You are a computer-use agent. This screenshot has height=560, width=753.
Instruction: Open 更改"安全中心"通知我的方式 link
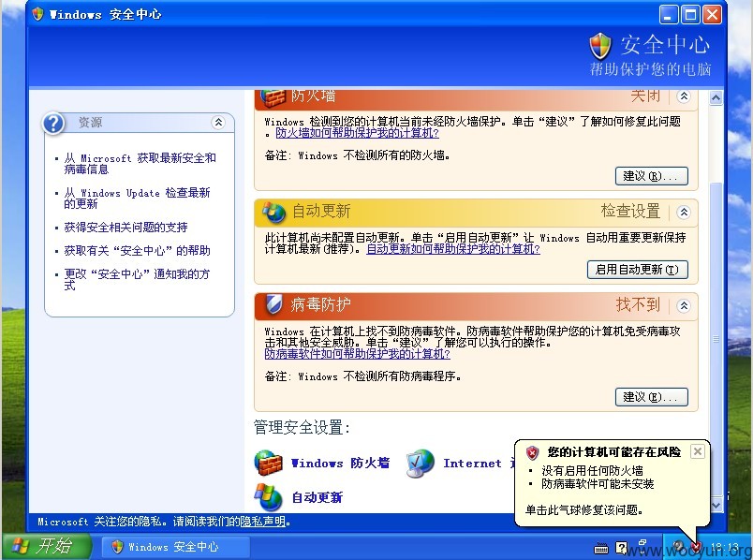click(137, 279)
